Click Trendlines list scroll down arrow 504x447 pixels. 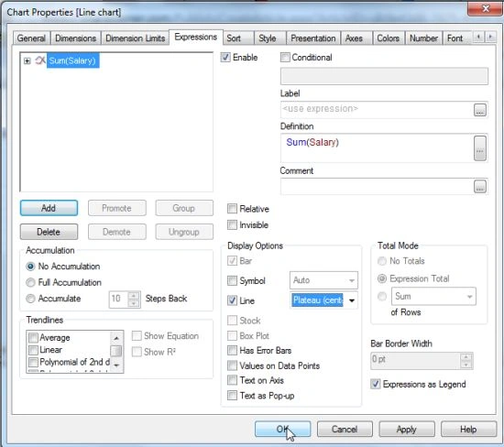[116, 365]
